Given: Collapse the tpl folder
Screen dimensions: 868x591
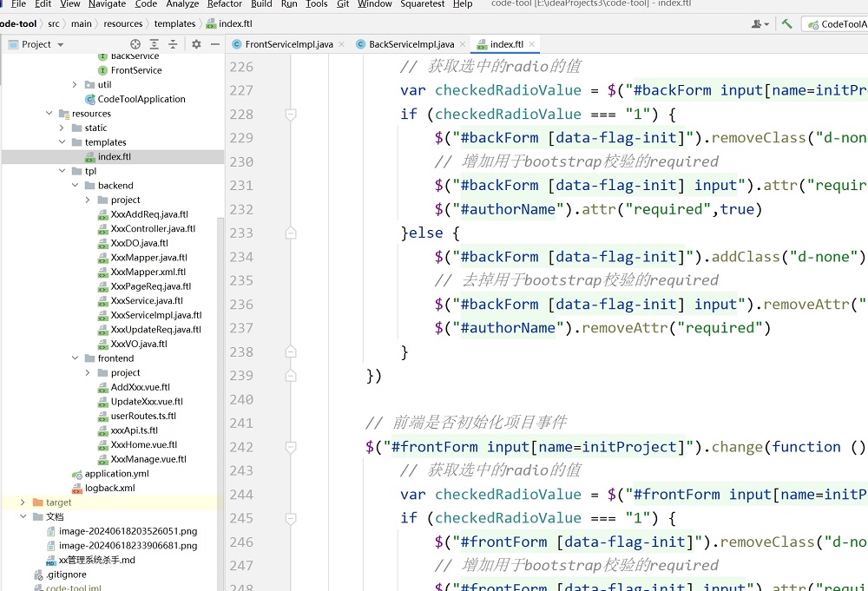Looking at the screenshot, I should 62,171.
